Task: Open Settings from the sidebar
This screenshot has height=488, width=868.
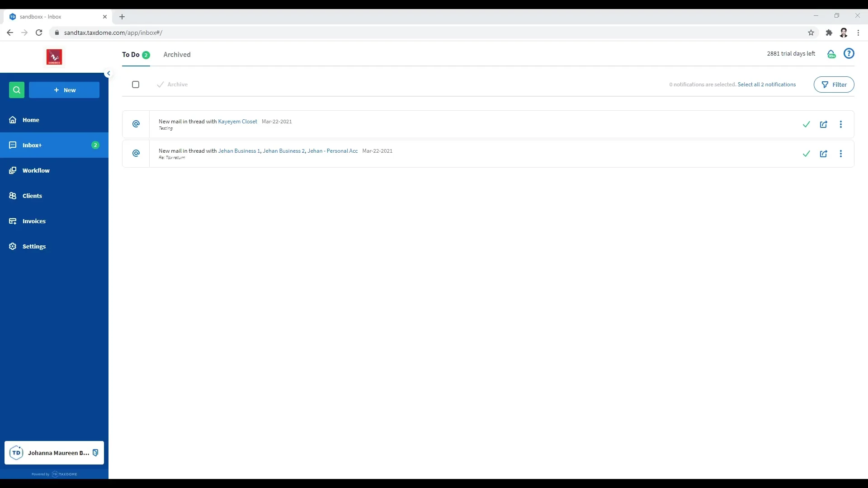Action: pos(33,246)
